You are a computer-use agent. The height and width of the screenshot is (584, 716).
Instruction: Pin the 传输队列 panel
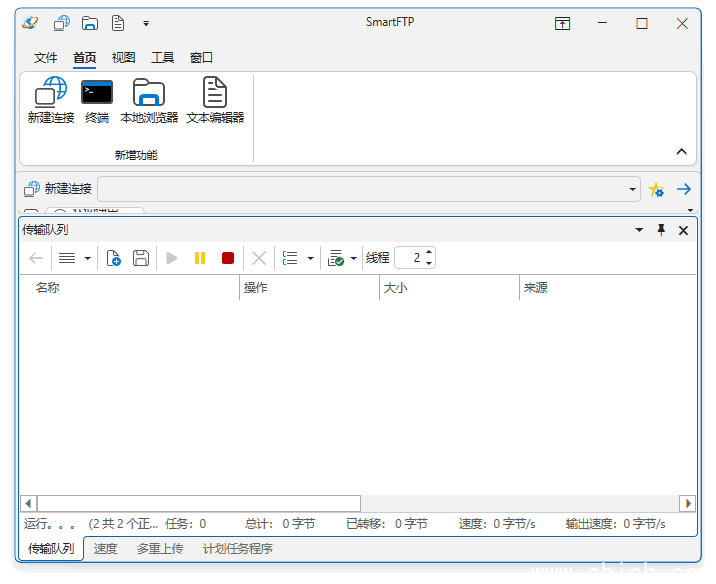coord(661,230)
